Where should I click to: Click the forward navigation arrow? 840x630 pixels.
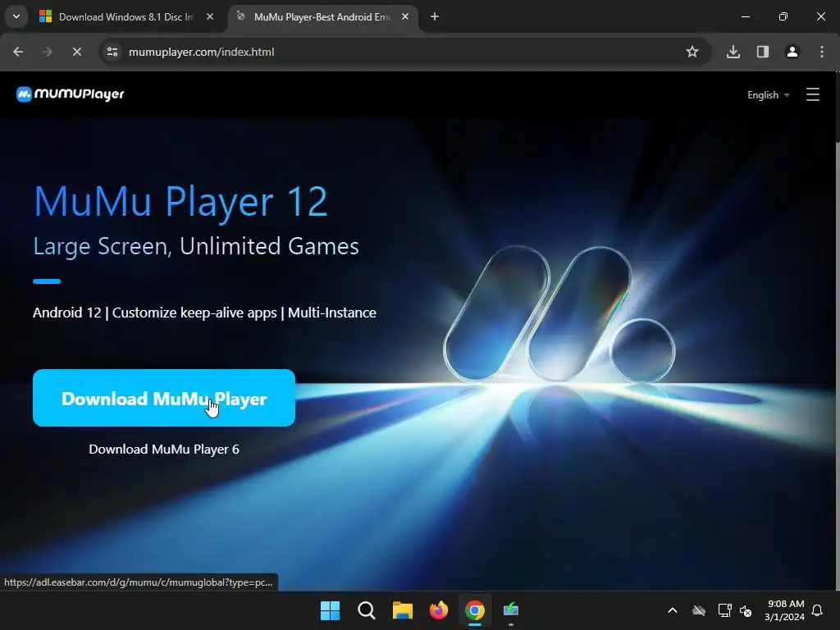point(48,52)
